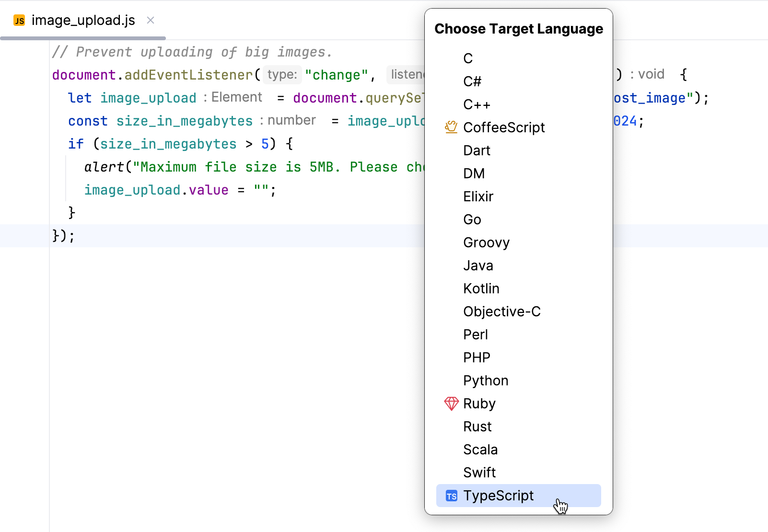This screenshot has height=532, width=768.
Task: Click the image_upload variable declaration
Action: tap(148, 98)
